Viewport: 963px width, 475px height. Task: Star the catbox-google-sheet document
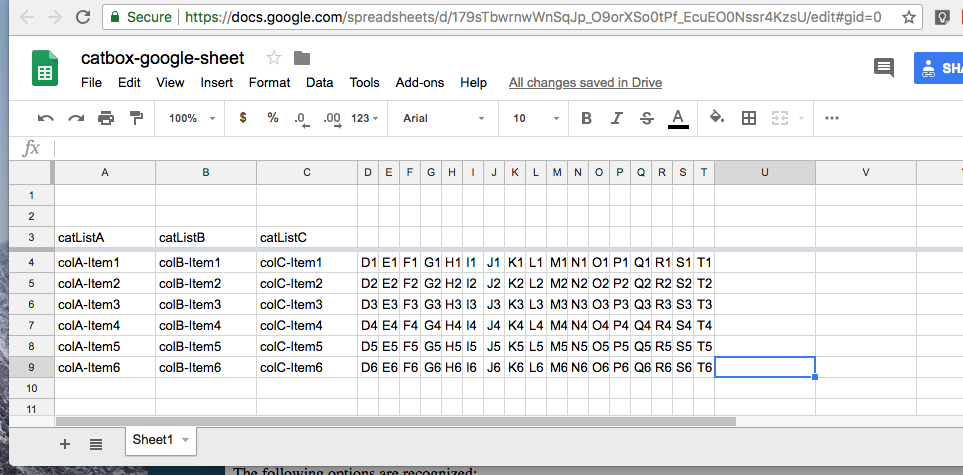click(274, 58)
